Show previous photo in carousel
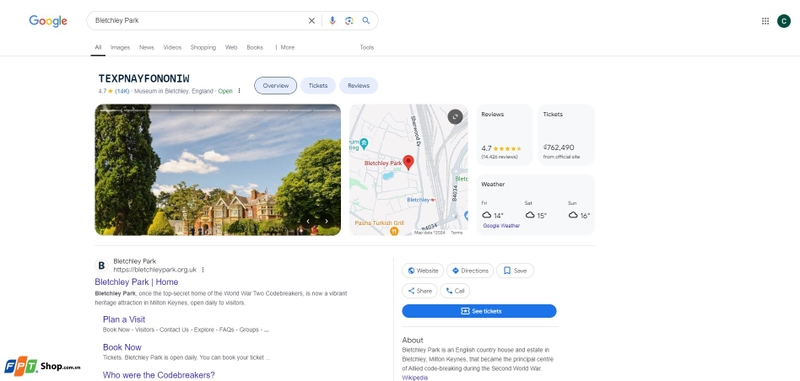Screen dimensions: 800x381 click(308, 221)
